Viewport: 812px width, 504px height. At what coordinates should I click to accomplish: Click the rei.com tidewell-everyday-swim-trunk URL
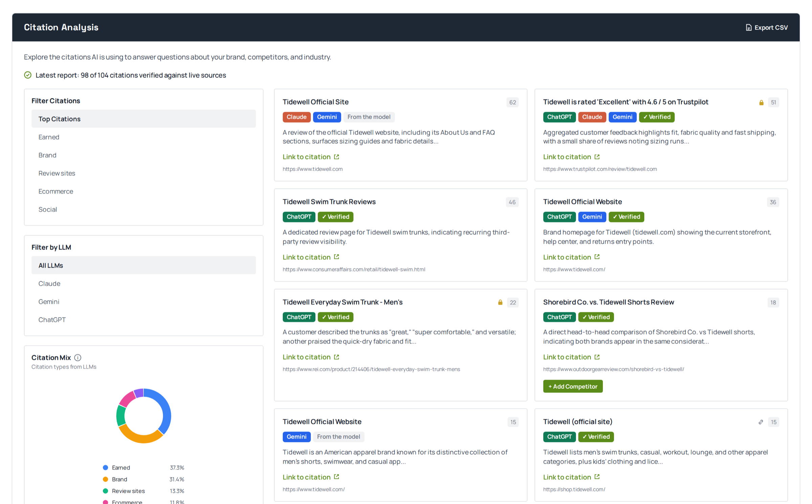pos(371,369)
